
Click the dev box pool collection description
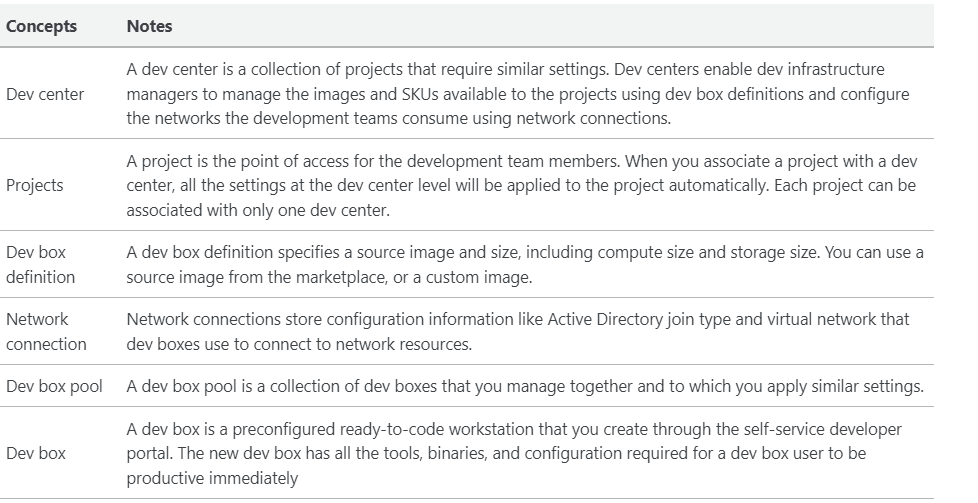(x=525, y=386)
